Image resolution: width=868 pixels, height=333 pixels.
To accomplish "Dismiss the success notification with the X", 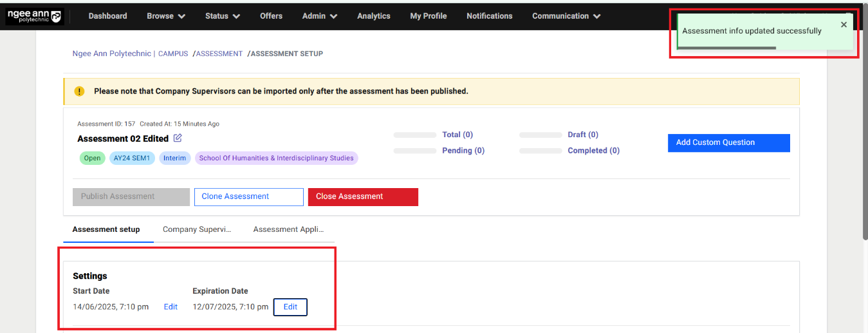I will [844, 25].
